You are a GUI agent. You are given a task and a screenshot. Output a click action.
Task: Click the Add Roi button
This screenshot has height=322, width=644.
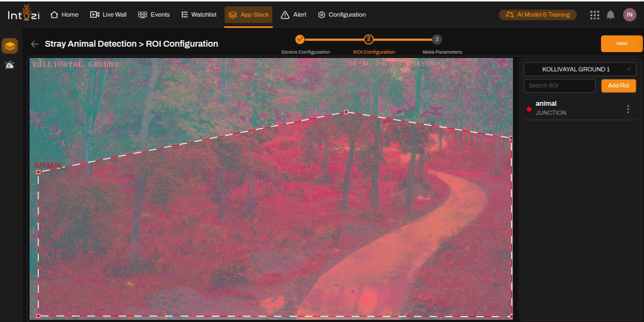(618, 86)
